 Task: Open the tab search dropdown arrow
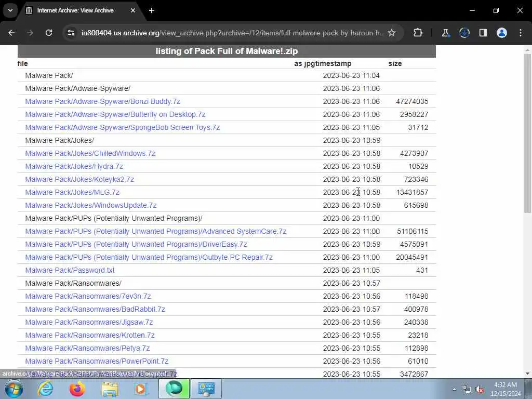[x=10, y=10]
